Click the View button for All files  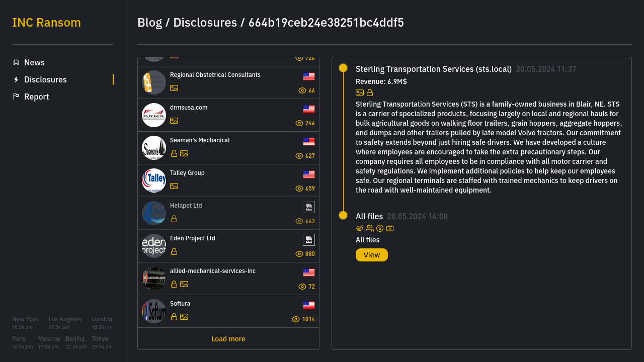[x=371, y=255]
